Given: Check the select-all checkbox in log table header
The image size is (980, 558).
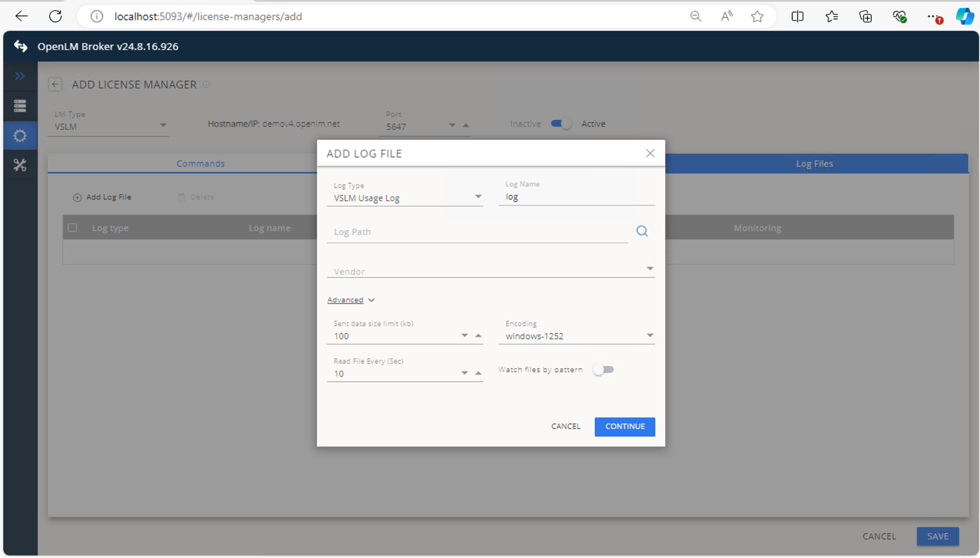Looking at the screenshot, I should pyautogui.click(x=73, y=228).
